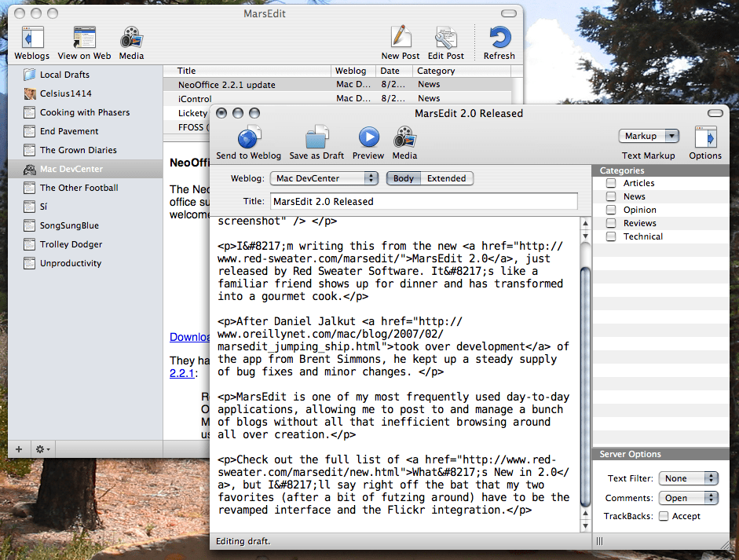
Task: Refresh the weblog post list
Action: click(499, 43)
